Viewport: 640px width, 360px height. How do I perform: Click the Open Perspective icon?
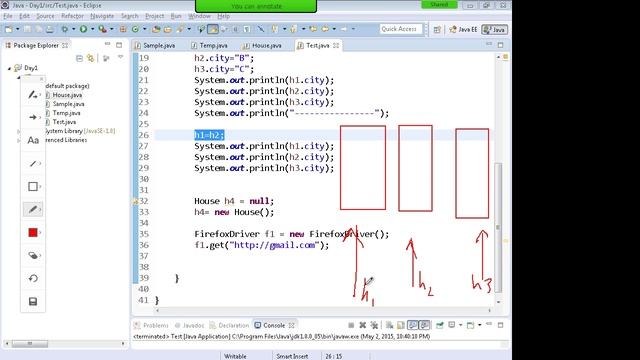click(437, 29)
